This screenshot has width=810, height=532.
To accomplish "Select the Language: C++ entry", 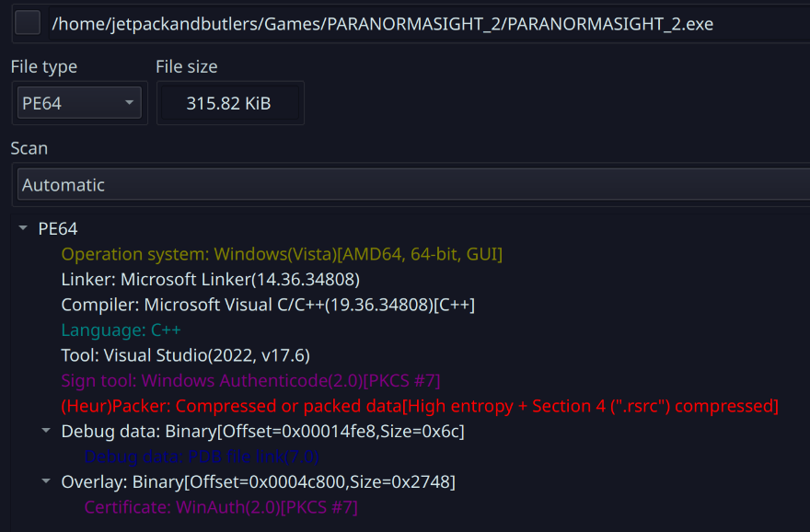I will coord(119,330).
